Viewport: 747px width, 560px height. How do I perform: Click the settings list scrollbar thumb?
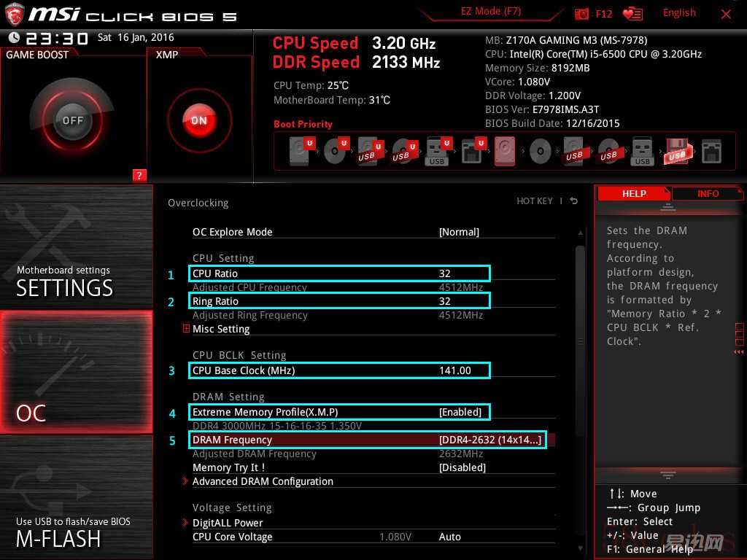(x=580, y=341)
